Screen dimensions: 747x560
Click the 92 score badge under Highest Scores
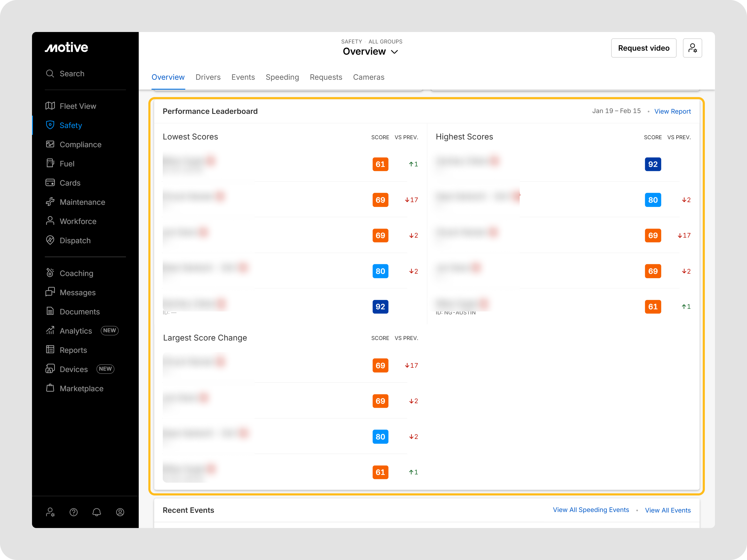[653, 164]
